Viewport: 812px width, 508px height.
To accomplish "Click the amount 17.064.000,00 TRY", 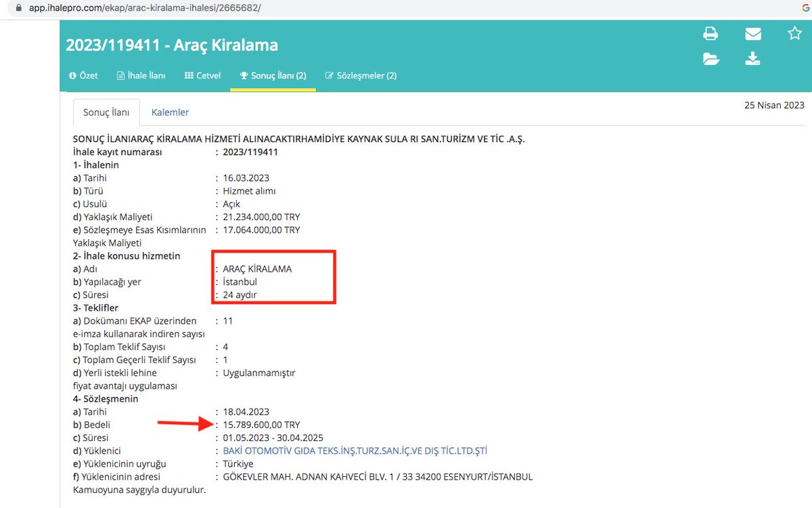I will coord(261,230).
